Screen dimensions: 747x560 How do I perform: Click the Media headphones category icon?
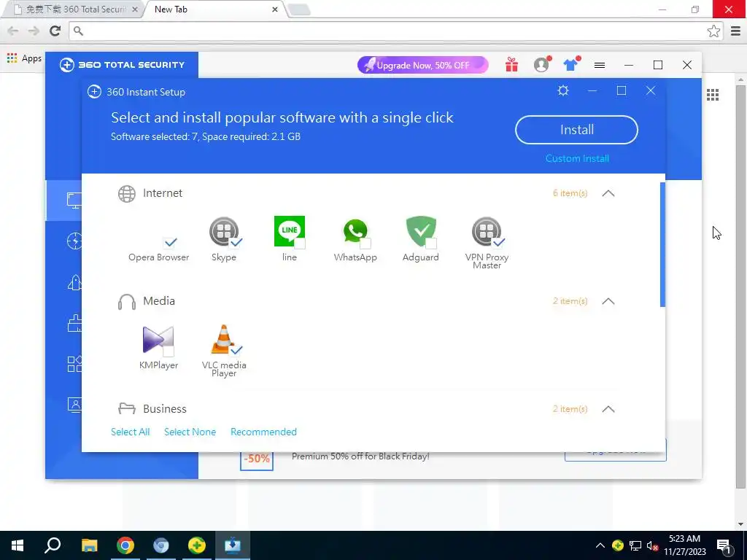[127, 302]
